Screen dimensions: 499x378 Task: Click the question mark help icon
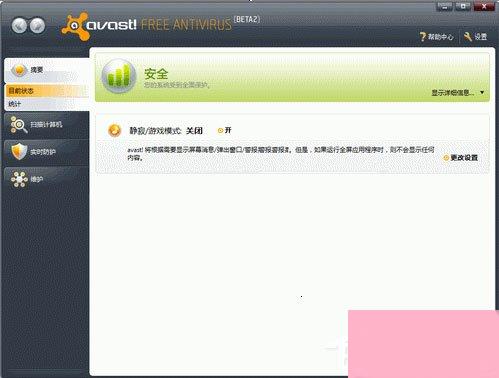pos(423,37)
